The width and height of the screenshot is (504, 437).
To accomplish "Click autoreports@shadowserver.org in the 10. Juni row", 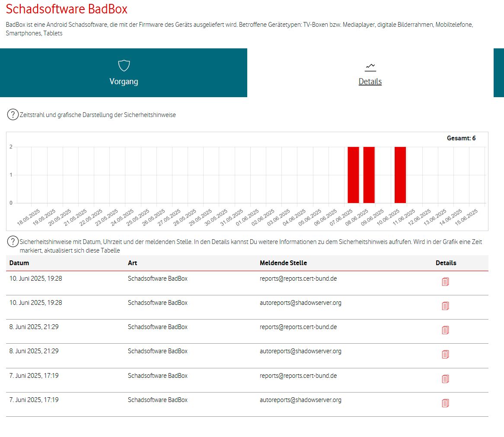I will click(x=300, y=302).
